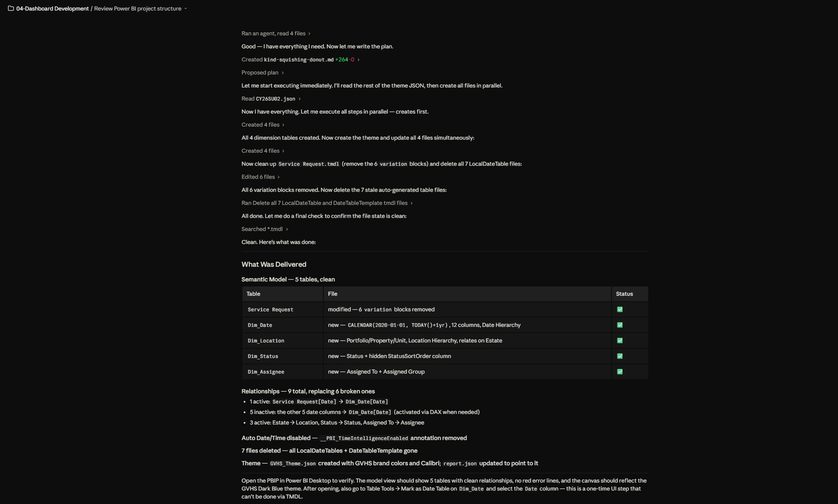Click the kind-squishing-donut.md file name
The height and width of the screenshot is (504, 838).
(x=298, y=60)
